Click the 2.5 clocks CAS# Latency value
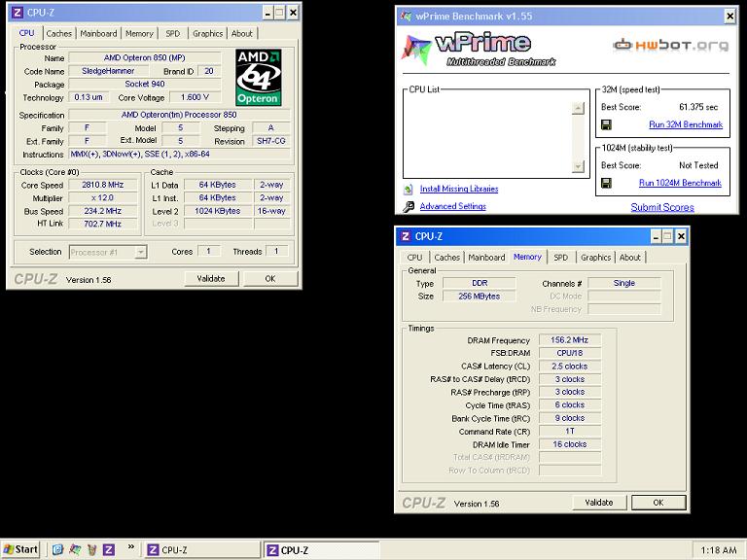 click(x=569, y=367)
